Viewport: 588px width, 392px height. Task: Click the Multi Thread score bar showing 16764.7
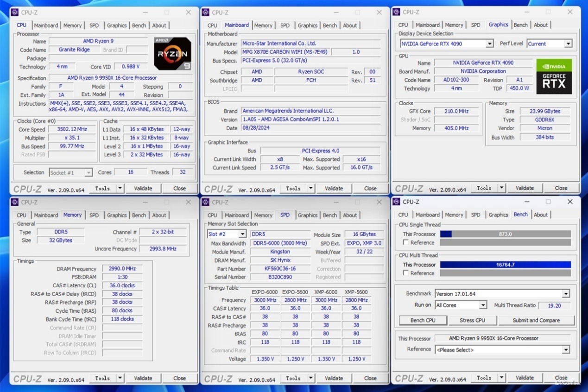click(x=505, y=265)
